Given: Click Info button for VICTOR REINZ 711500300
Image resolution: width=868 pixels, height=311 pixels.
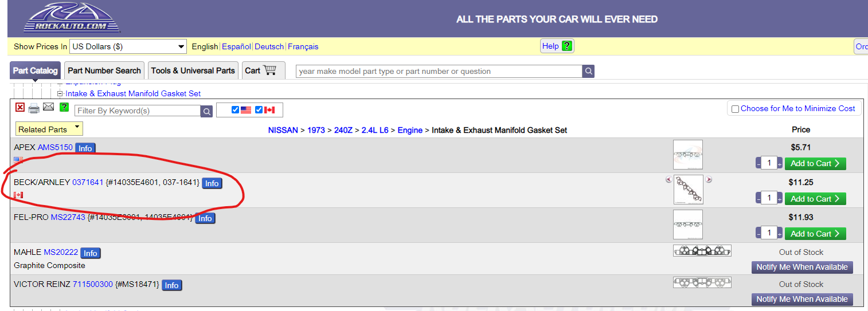Looking at the screenshot, I should (172, 285).
